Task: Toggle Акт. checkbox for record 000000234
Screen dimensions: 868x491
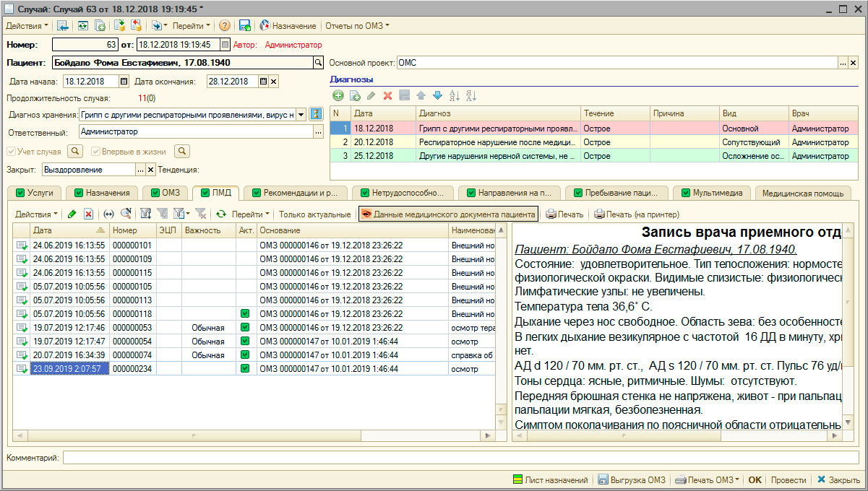Action: click(245, 368)
